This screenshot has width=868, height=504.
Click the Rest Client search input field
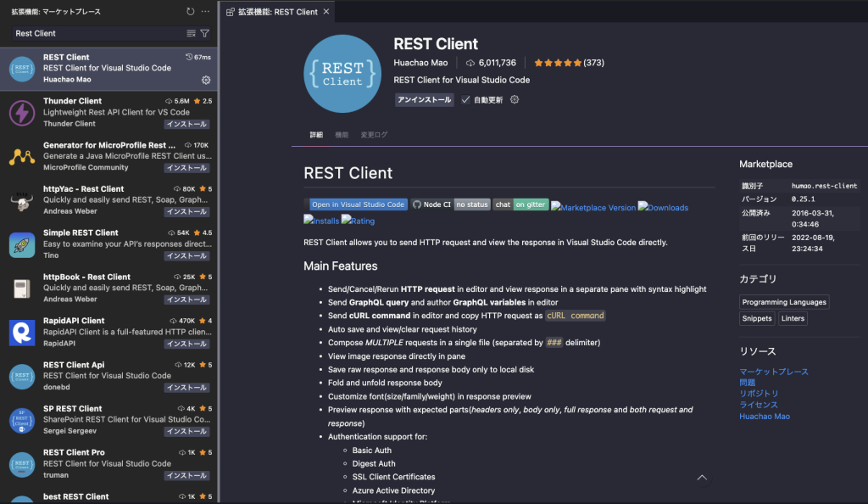[x=97, y=33]
